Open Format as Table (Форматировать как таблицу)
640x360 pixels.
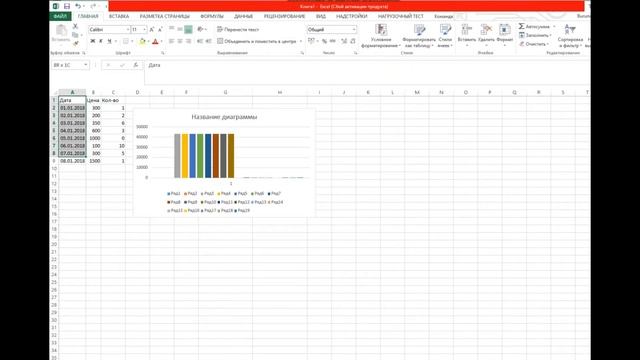419,36
